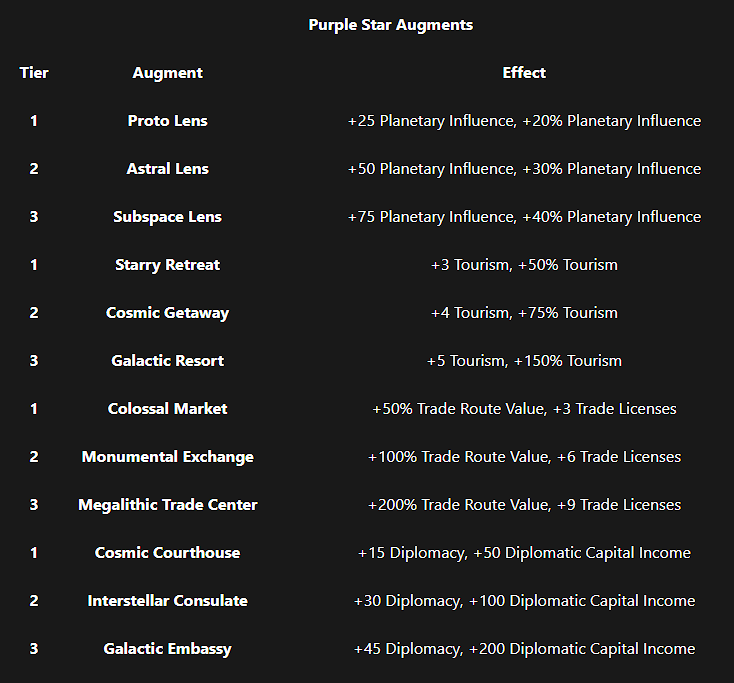Viewport: 734px width, 683px height.
Task: Click the Subspace Lens augment cell
Action: click(x=167, y=217)
